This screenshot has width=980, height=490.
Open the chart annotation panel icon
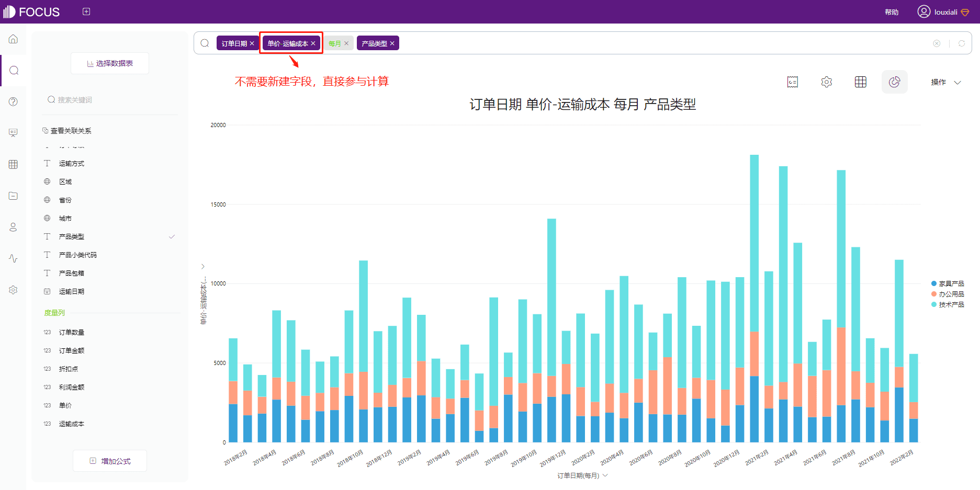793,82
